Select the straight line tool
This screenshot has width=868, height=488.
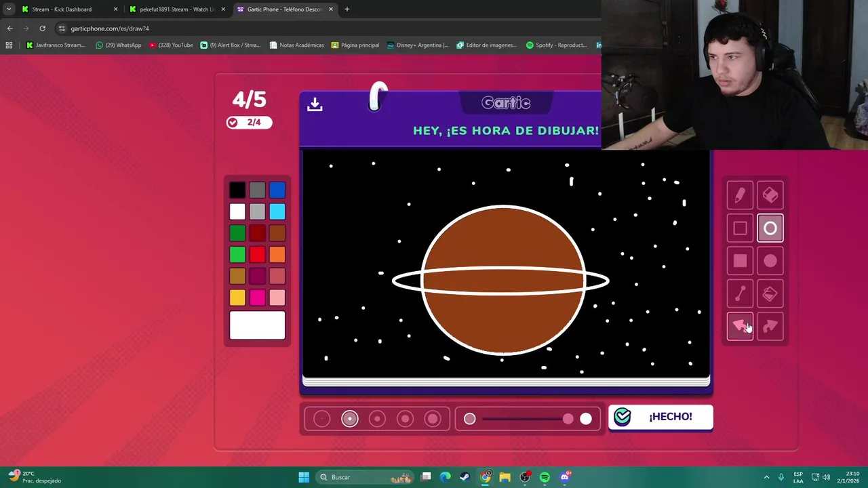point(740,293)
